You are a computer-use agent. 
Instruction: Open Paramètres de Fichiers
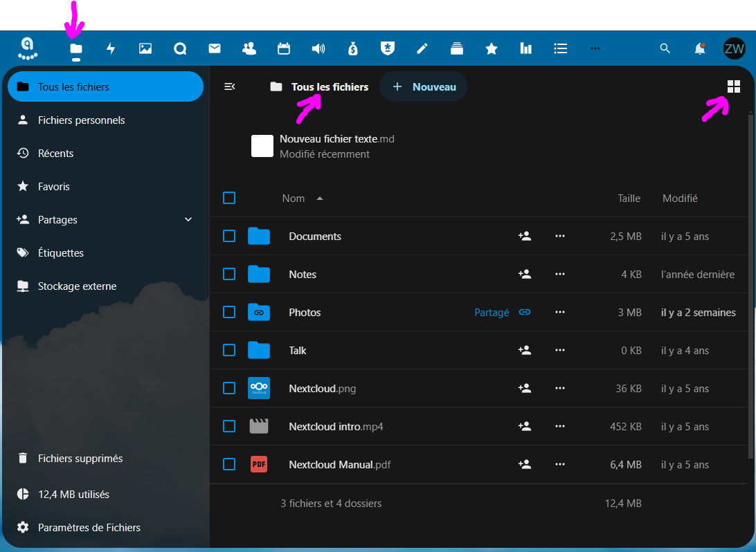point(89,528)
